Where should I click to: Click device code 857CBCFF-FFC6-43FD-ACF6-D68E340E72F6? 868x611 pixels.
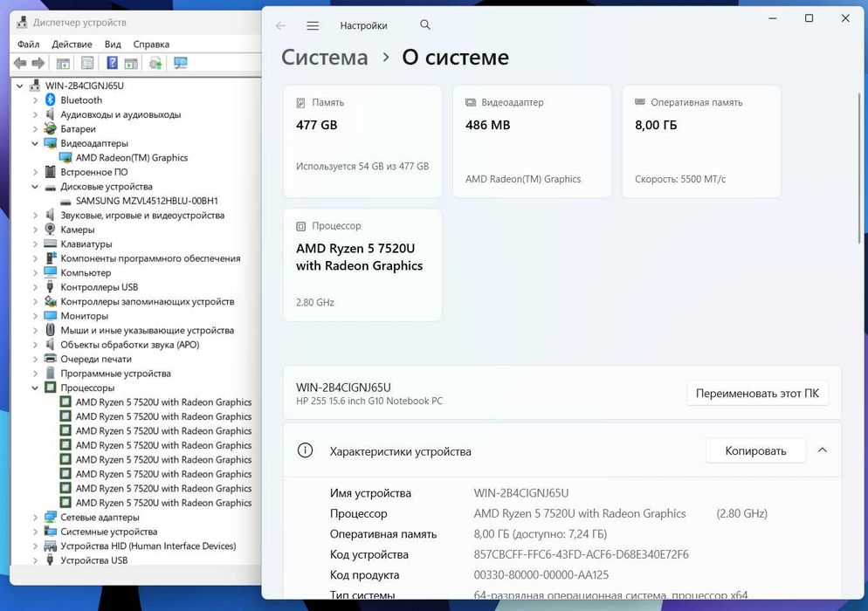coord(582,554)
